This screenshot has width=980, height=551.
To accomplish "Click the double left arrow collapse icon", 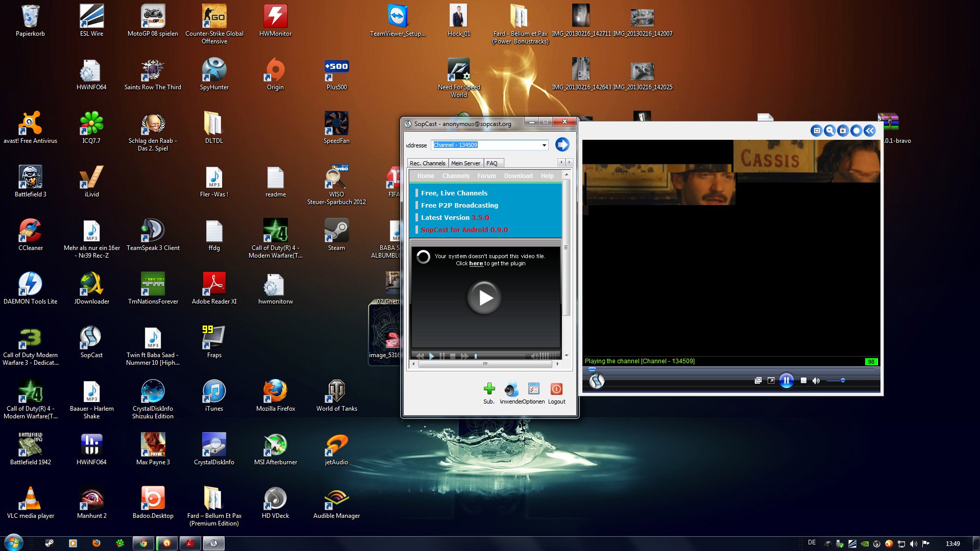I will coord(870,131).
